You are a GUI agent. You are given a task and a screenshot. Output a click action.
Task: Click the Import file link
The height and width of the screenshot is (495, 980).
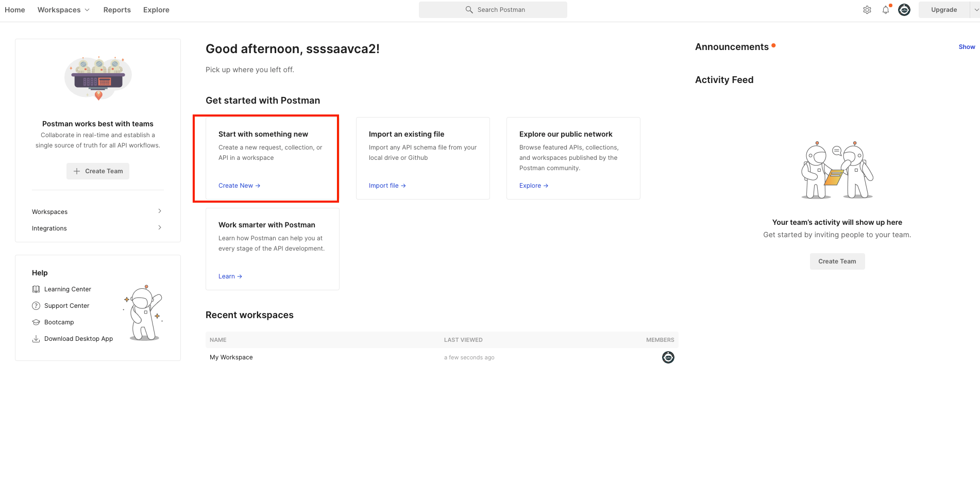[x=387, y=186]
